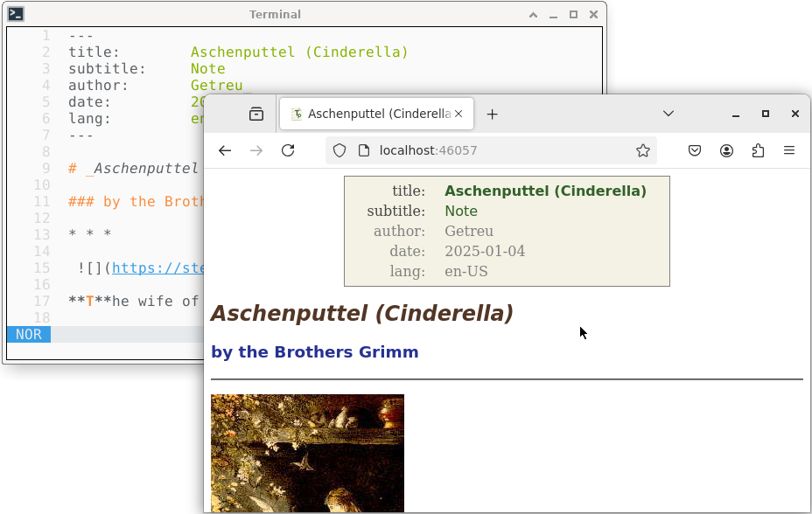The width and height of the screenshot is (812, 514).
Task: Open the Save to Pocket button
Action: (695, 150)
